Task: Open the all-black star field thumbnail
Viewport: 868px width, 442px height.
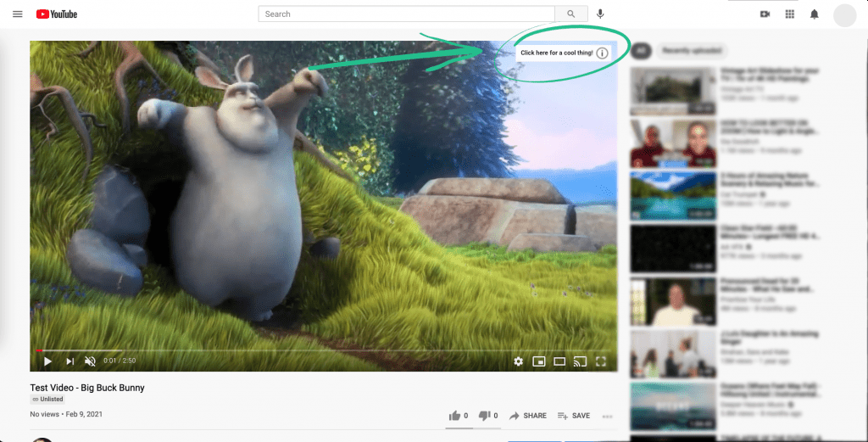Action: (673, 249)
